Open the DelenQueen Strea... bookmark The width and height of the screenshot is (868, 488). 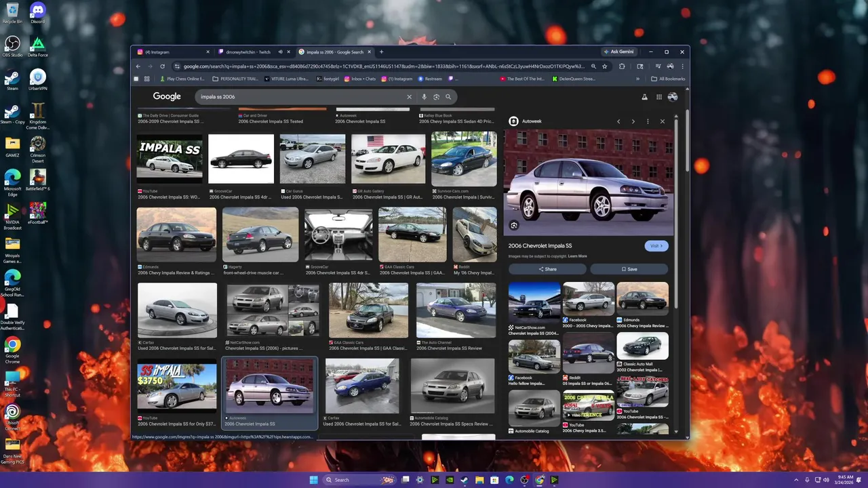574,79
